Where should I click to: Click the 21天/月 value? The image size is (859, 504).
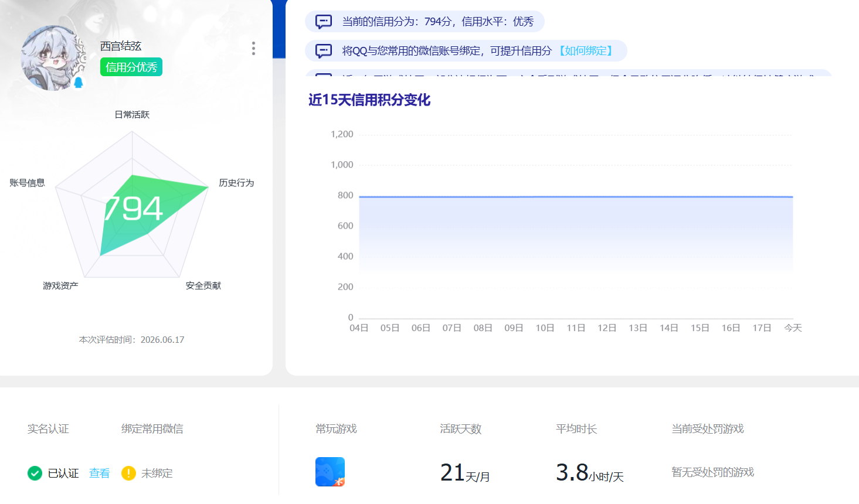pyautogui.click(x=465, y=472)
